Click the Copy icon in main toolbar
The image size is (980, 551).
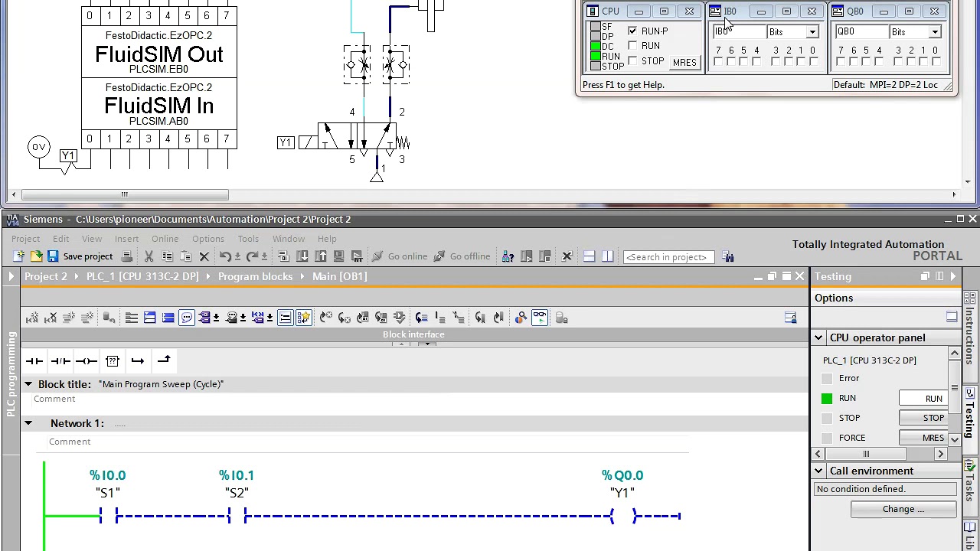point(167,256)
